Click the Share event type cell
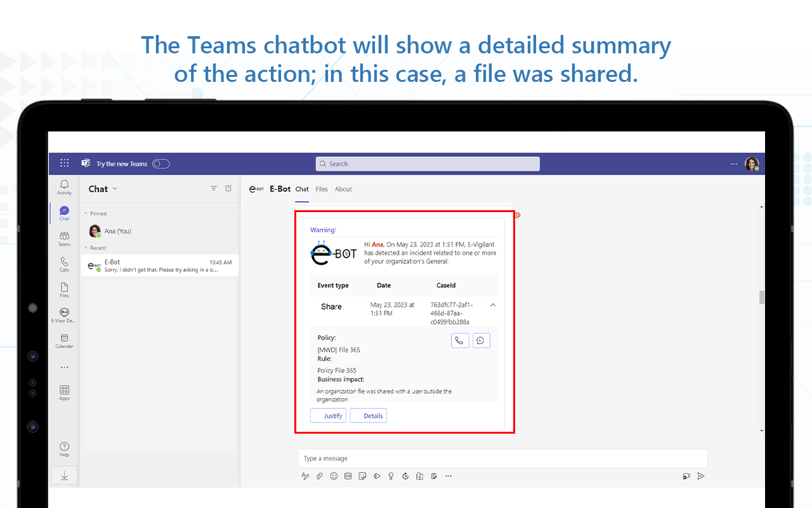Screen dimensions: 812x508 [331, 307]
